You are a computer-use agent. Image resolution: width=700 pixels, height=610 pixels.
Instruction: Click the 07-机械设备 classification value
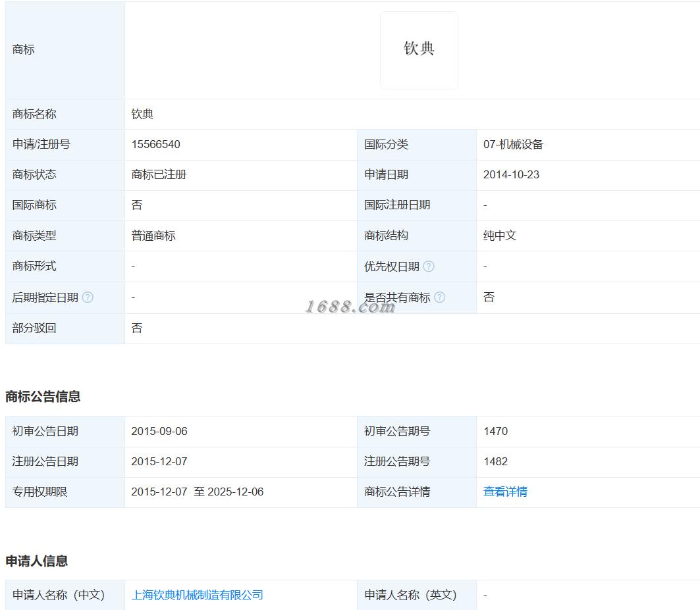point(513,144)
